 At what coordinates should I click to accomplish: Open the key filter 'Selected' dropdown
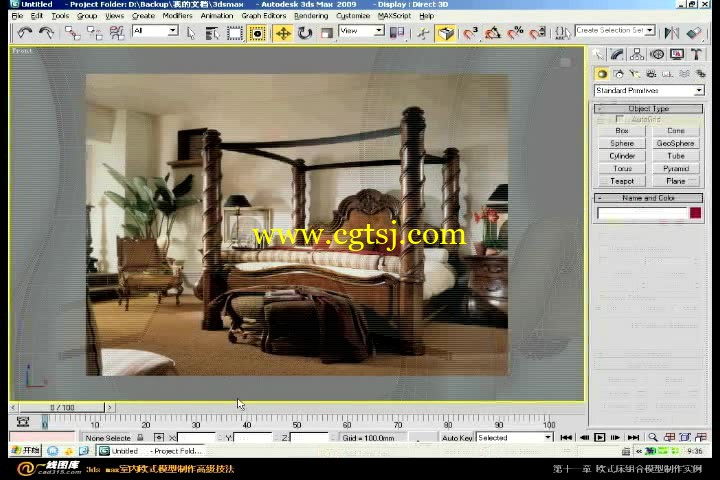click(514, 438)
